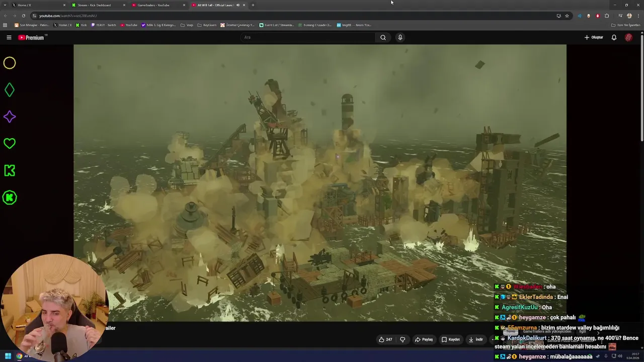Viewport: 644px width, 362px height.
Task: Open the Windows Start button
Action: tap(8, 356)
